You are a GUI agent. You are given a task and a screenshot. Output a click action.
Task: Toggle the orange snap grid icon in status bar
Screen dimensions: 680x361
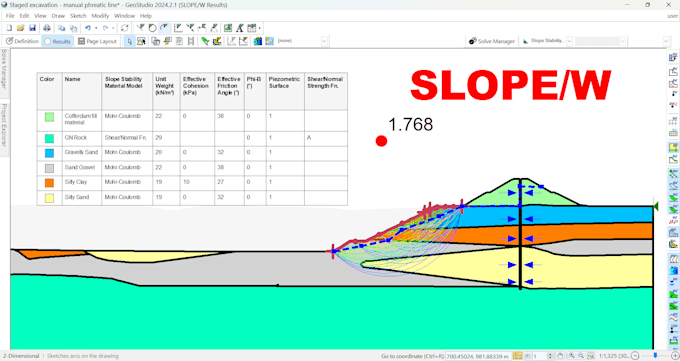pos(517,356)
